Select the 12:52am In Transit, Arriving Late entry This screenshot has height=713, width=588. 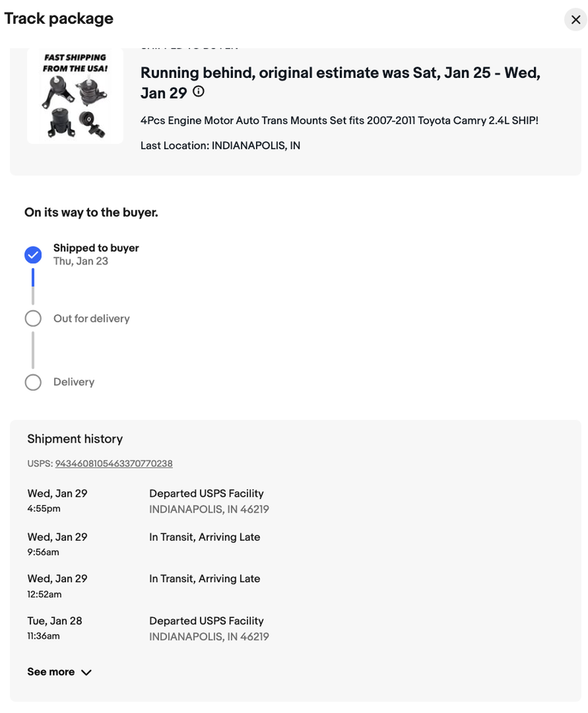pyautogui.click(x=204, y=579)
